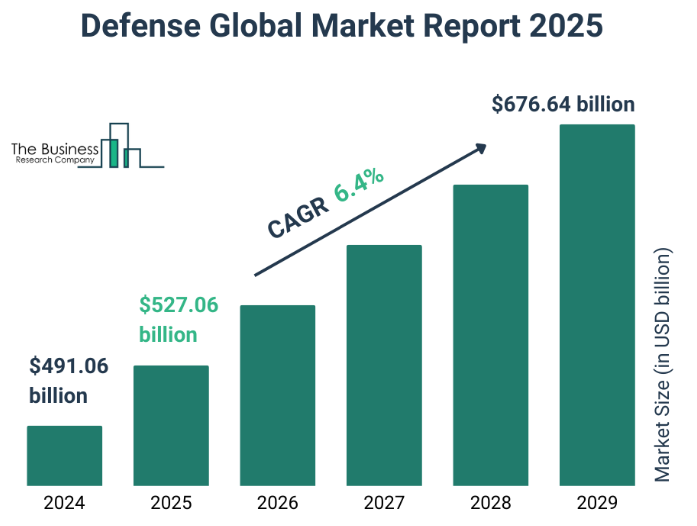Click the green 6.4% growth rate text

point(359,186)
